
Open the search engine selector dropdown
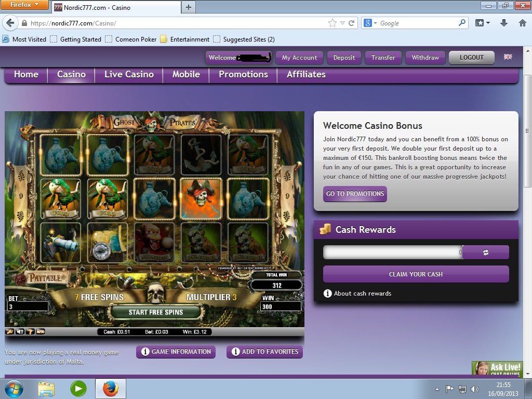click(x=370, y=23)
